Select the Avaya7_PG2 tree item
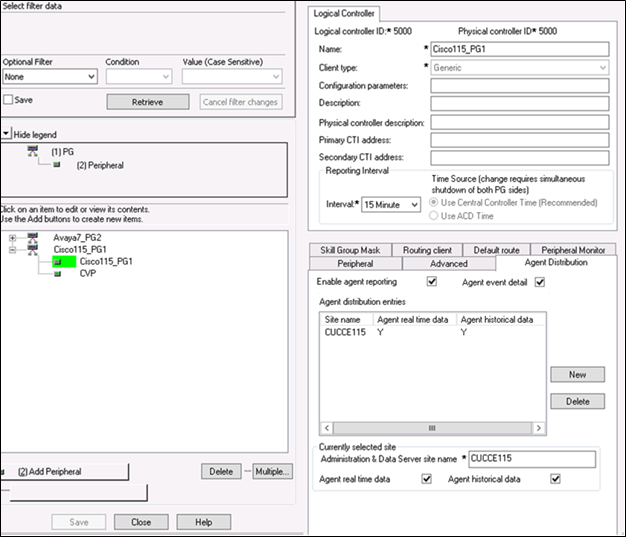The width and height of the screenshot is (626, 537). [x=77, y=238]
